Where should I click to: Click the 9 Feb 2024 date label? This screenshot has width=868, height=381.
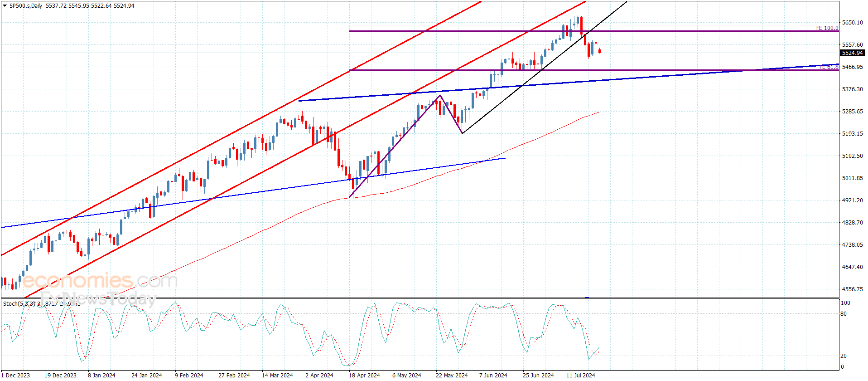(189, 375)
